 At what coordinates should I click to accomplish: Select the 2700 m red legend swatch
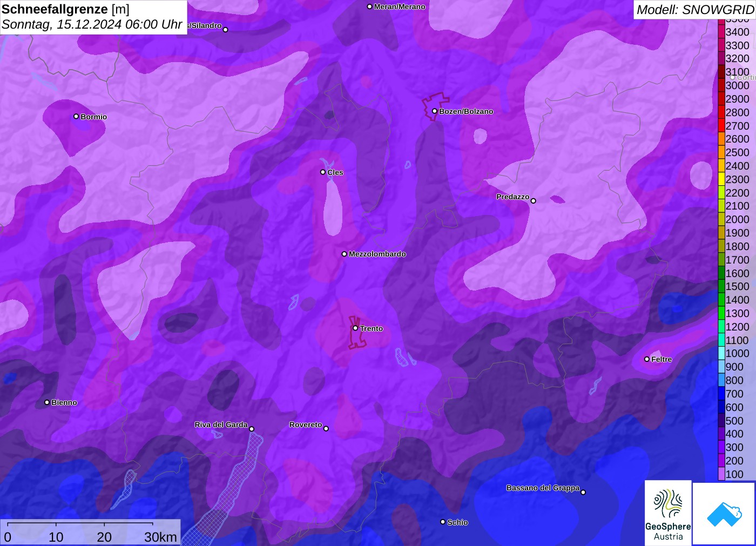coord(721,126)
